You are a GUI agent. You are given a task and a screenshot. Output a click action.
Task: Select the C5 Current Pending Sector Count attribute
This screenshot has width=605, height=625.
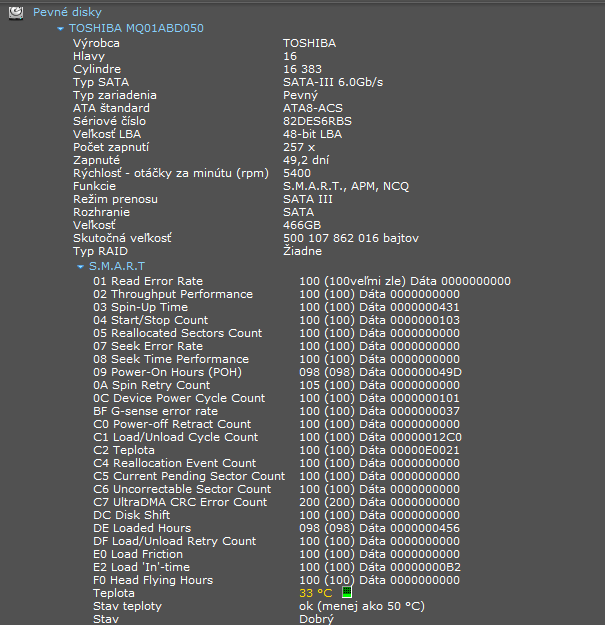point(189,476)
